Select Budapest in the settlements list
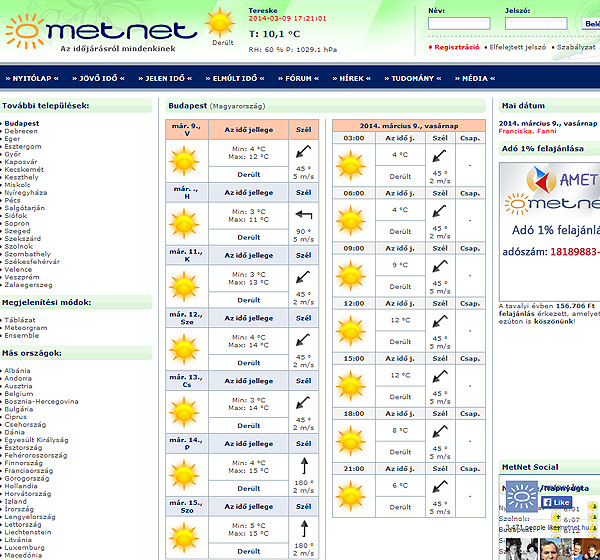 click(x=22, y=123)
